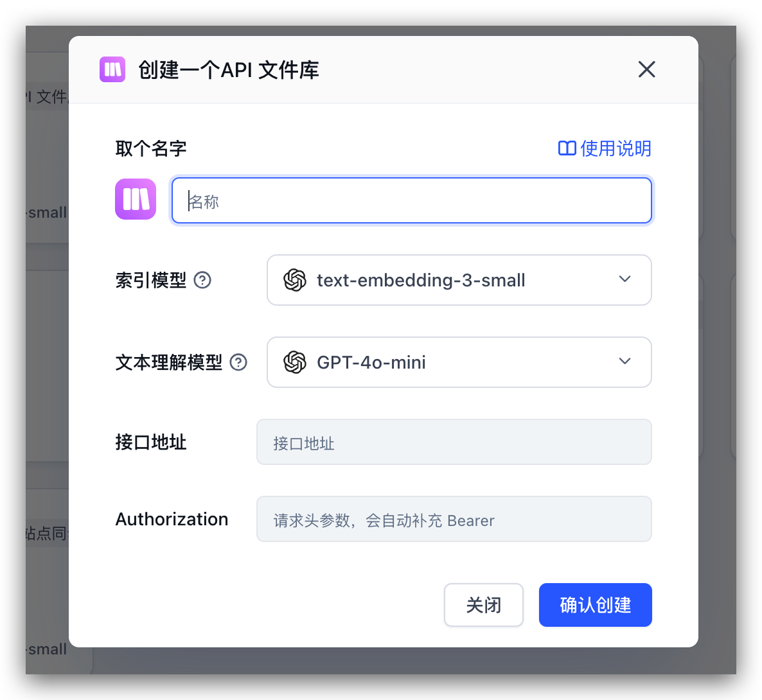The height and width of the screenshot is (700, 762).
Task: Click the chevron on the 索引模型 selector
Action: tap(625, 279)
